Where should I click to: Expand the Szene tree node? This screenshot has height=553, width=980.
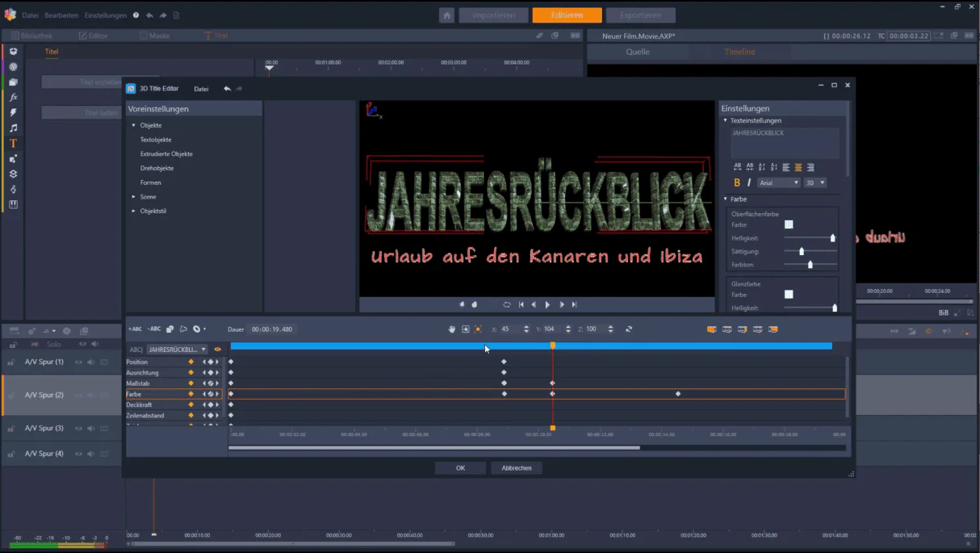tap(134, 196)
